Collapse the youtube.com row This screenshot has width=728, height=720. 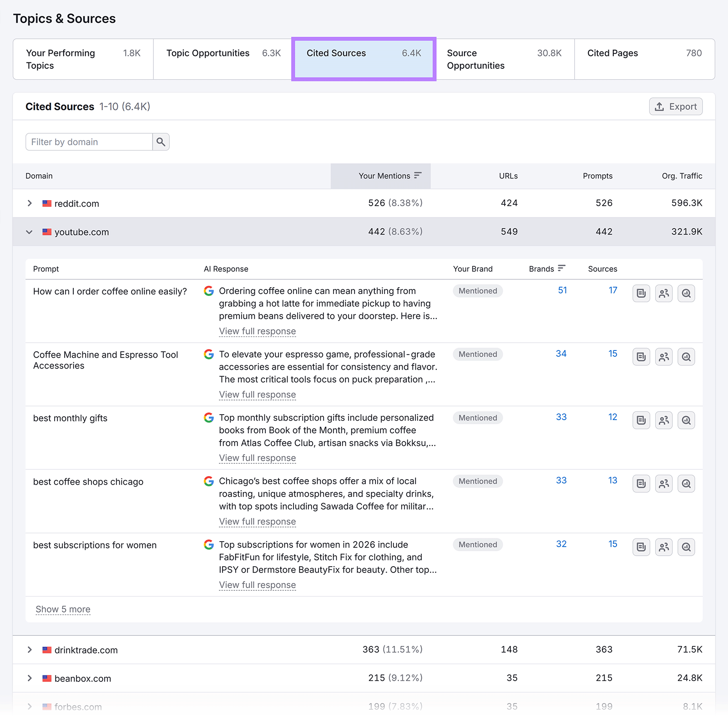30,232
